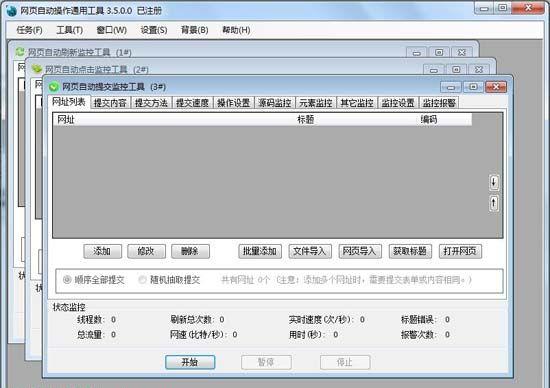Open the 背景(B) menu
The height and width of the screenshot is (388, 550).
click(x=194, y=30)
